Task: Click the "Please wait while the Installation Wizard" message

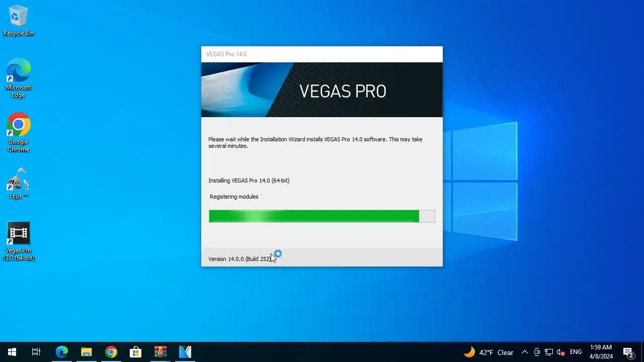Action: click(x=315, y=143)
